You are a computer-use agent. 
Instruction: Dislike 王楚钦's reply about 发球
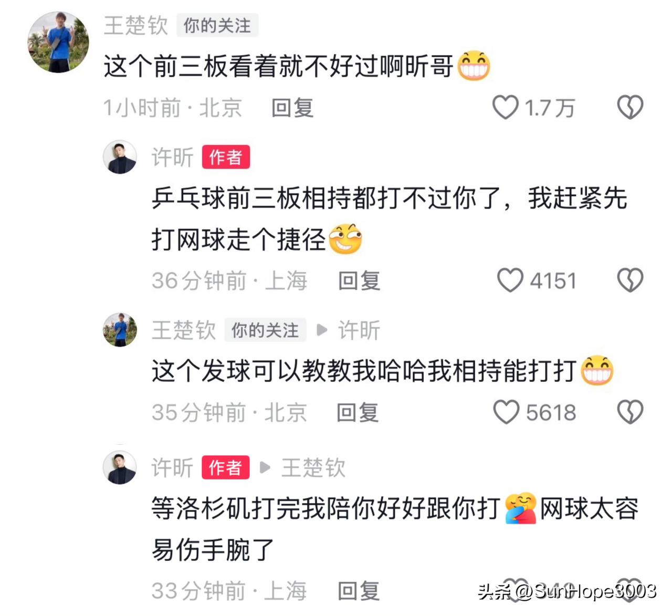[629, 412]
